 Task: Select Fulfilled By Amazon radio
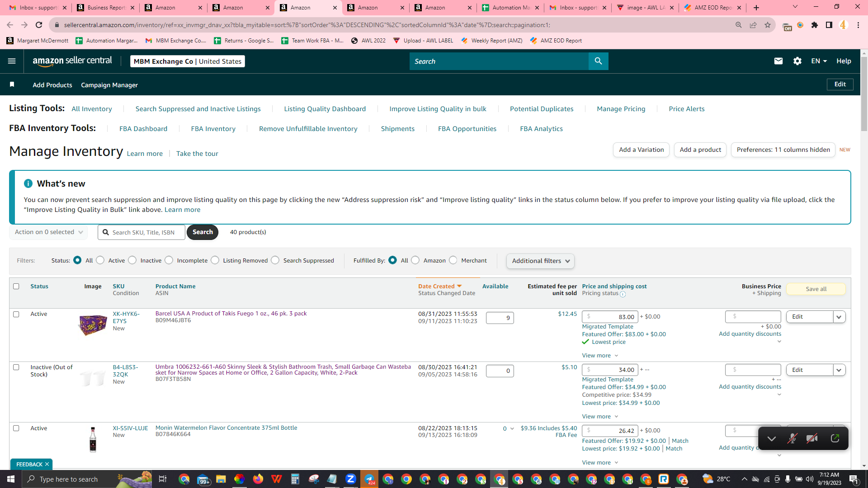point(415,260)
